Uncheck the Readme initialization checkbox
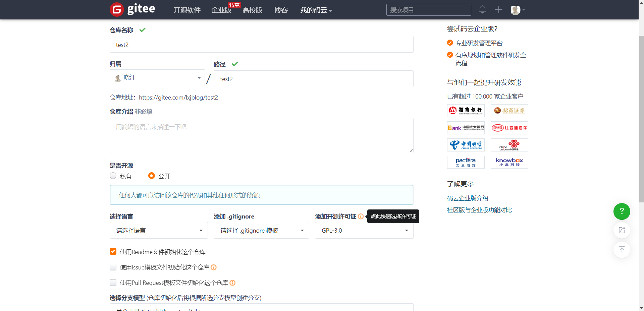The image size is (644, 311). pos(113,252)
